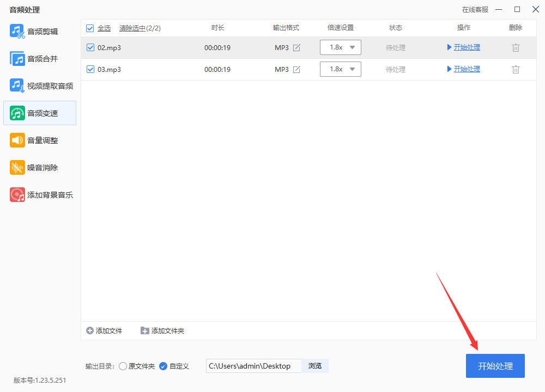The image size is (545, 392).
Task: Open the 音频合并 audio merge icon
Action: click(17, 58)
